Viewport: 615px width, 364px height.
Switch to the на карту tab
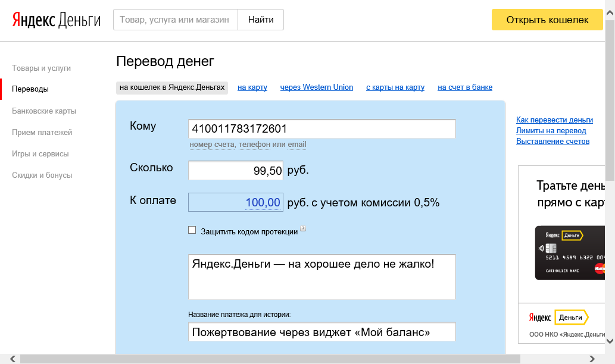tap(252, 87)
